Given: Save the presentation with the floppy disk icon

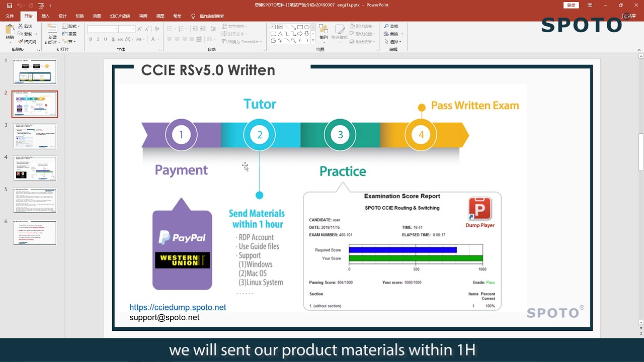Looking at the screenshot, I should coord(9,5).
